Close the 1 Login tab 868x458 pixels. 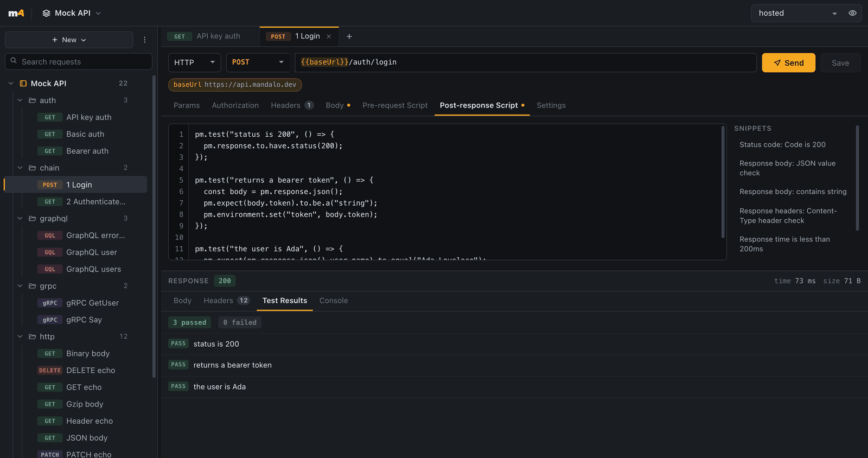coord(329,36)
